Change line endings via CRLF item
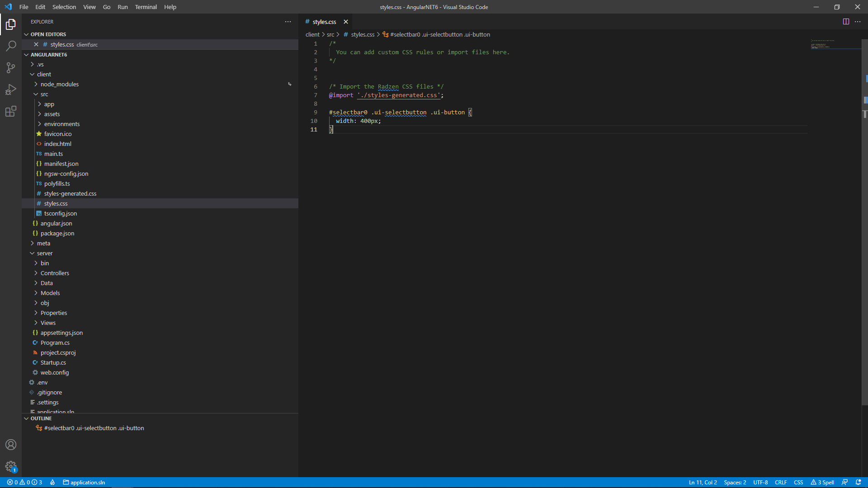Screen dimensions: 868x488 click(781, 483)
